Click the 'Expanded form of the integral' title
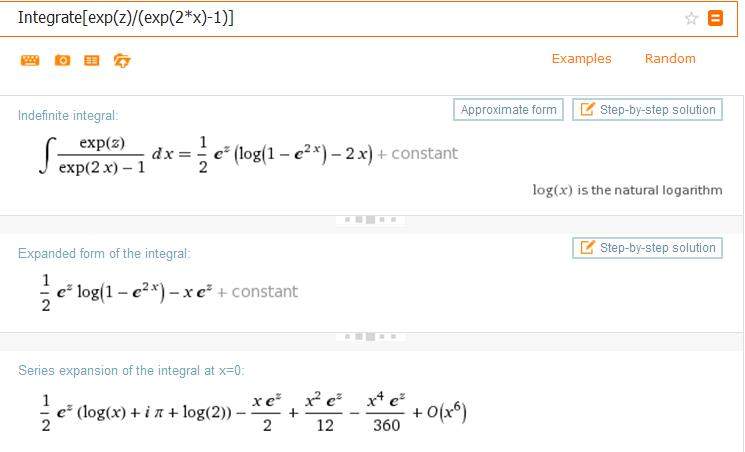Screen dimensions: 745x452 point(104,254)
